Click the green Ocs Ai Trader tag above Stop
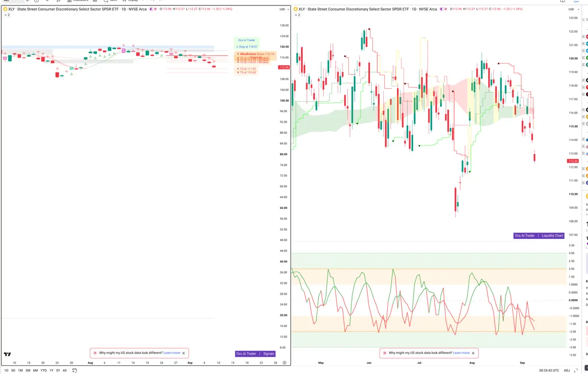The height and width of the screenshot is (374, 588). tap(246, 40)
